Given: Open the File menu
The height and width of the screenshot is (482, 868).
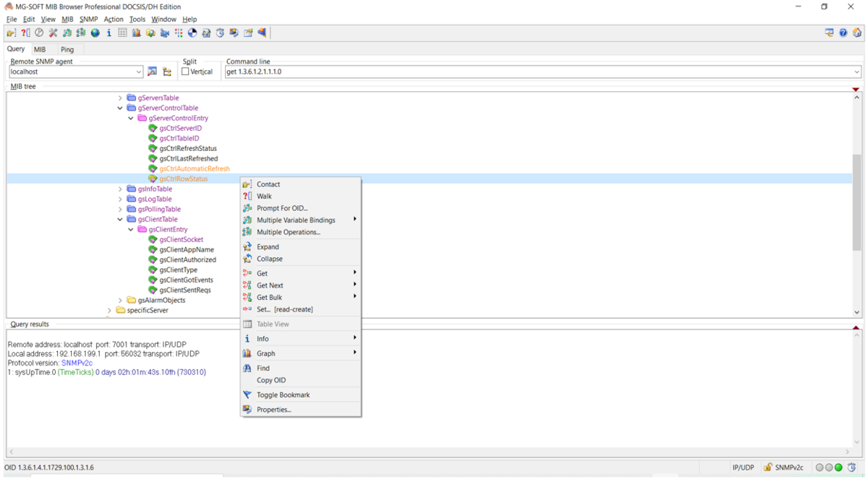Looking at the screenshot, I should point(12,20).
